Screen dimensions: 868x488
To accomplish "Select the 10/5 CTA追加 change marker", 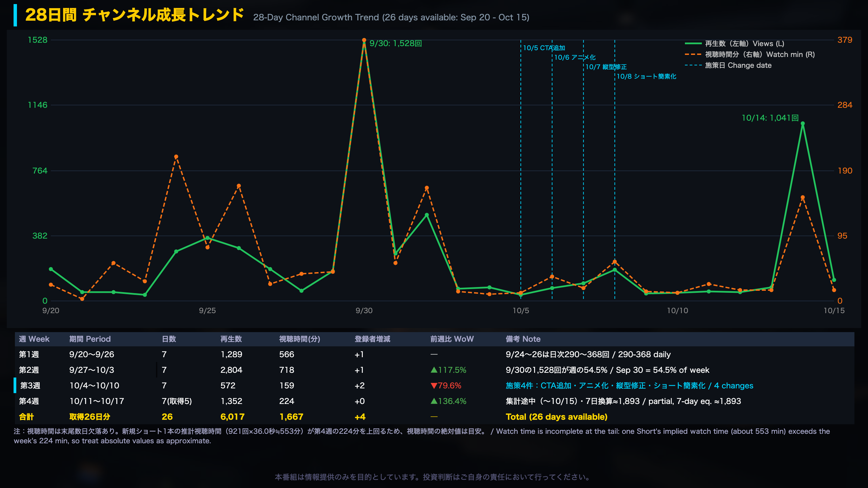I will coord(544,48).
